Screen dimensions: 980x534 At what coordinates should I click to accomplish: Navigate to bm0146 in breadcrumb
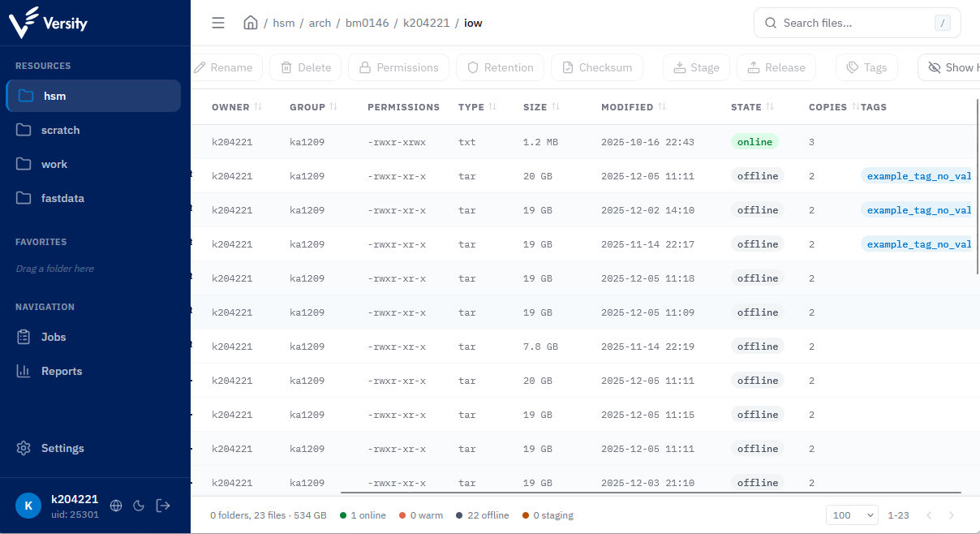(367, 23)
